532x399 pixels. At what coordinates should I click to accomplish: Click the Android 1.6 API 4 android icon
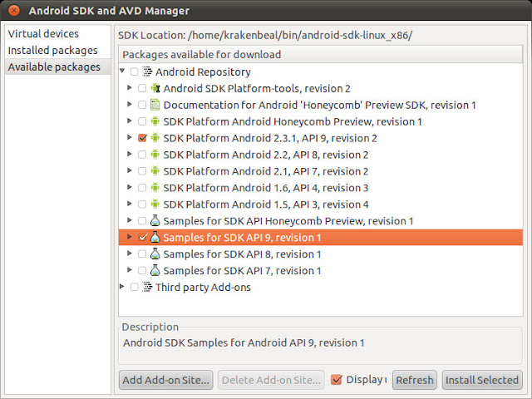pos(155,188)
